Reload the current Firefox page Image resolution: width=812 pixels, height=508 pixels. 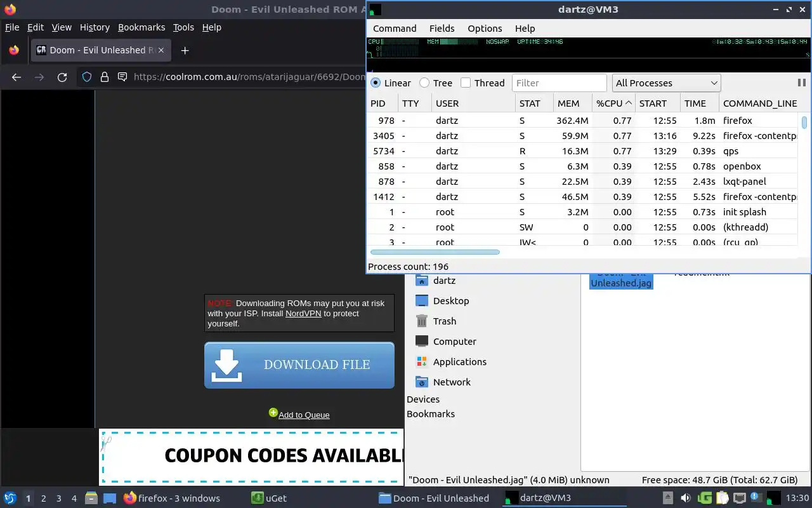[62, 77]
